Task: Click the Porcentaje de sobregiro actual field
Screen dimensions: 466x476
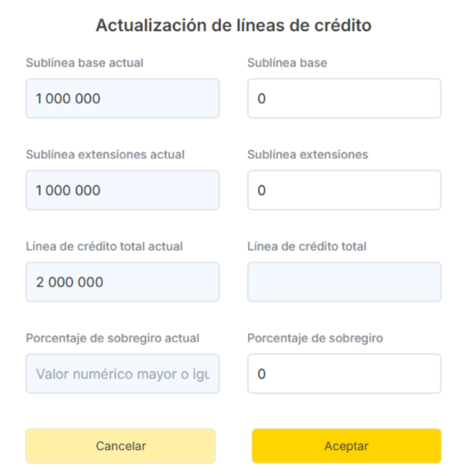Action: pos(122,373)
